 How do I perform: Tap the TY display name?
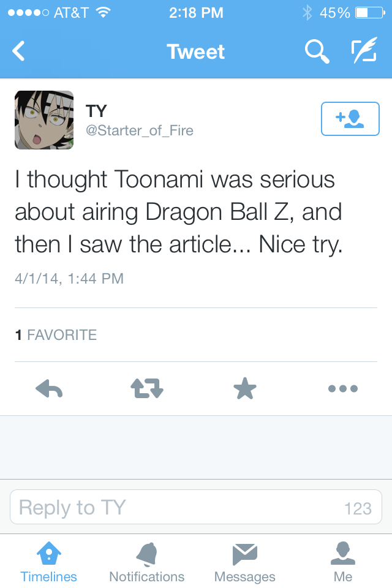[96, 111]
